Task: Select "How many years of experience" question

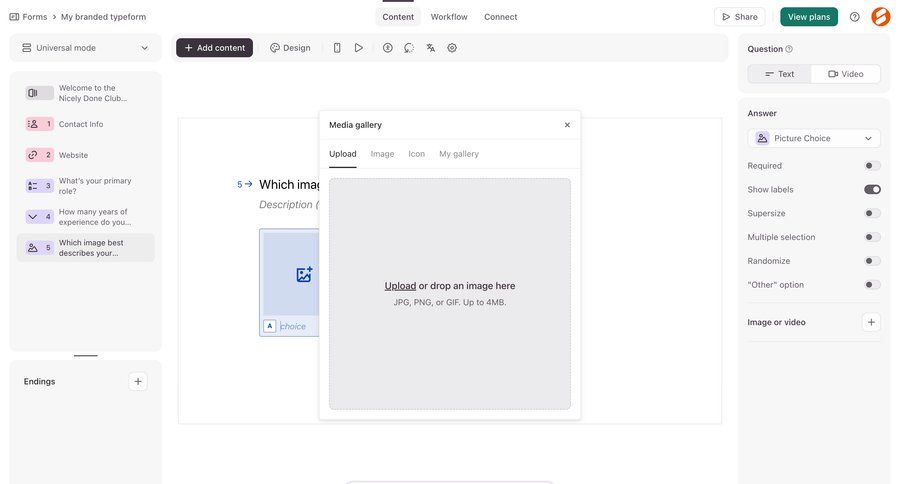Action: pyautogui.click(x=86, y=217)
